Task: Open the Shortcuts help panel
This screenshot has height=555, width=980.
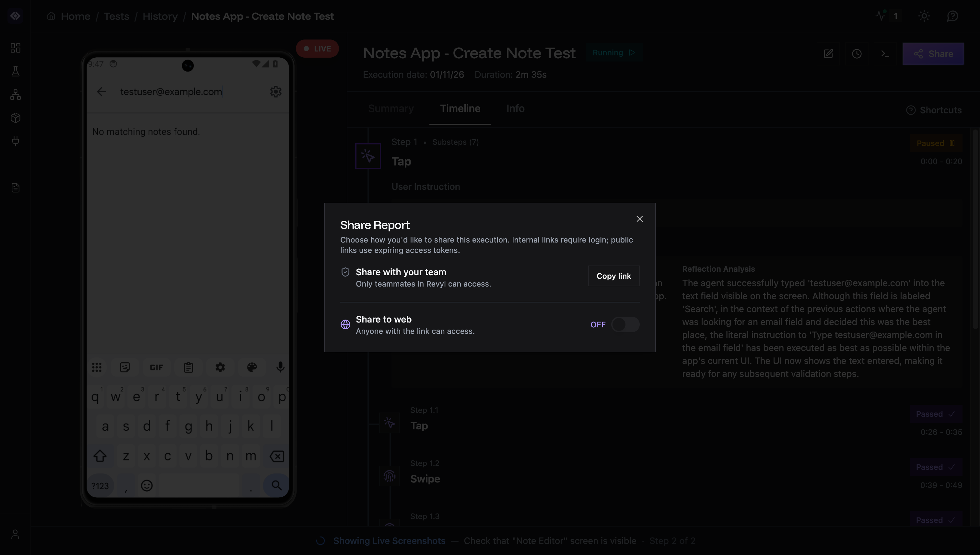Action: click(x=933, y=110)
